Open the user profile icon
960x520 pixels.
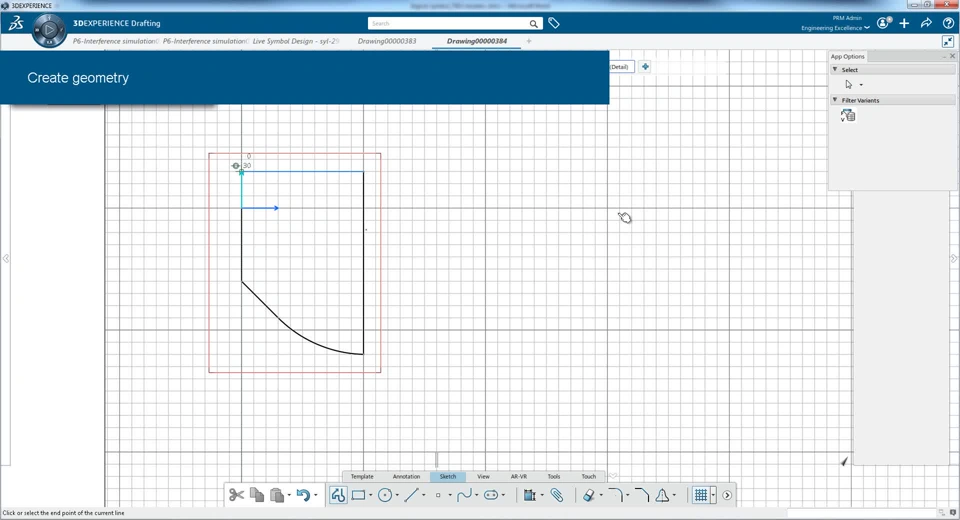point(883,23)
